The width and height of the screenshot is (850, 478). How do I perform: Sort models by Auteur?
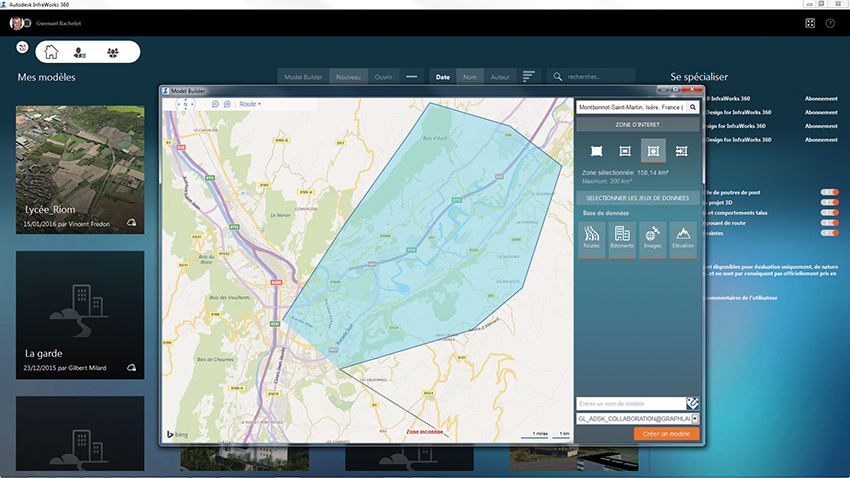(x=500, y=77)
